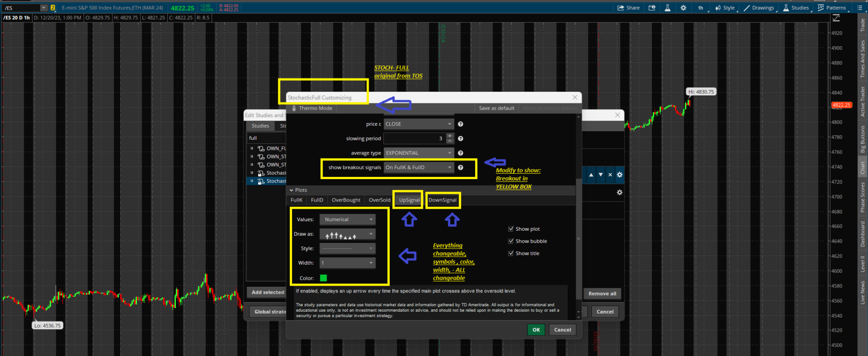
Task: Click the green Color swatch
Action: 323,278
